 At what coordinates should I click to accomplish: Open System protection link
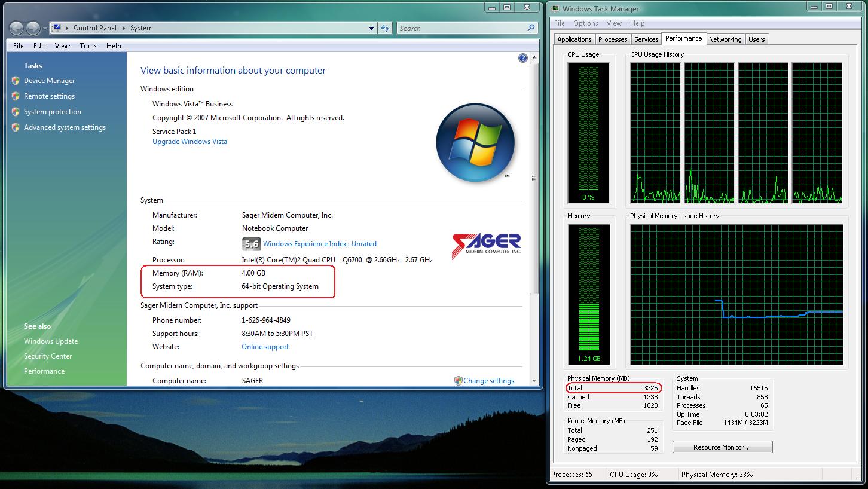point(53,112)
